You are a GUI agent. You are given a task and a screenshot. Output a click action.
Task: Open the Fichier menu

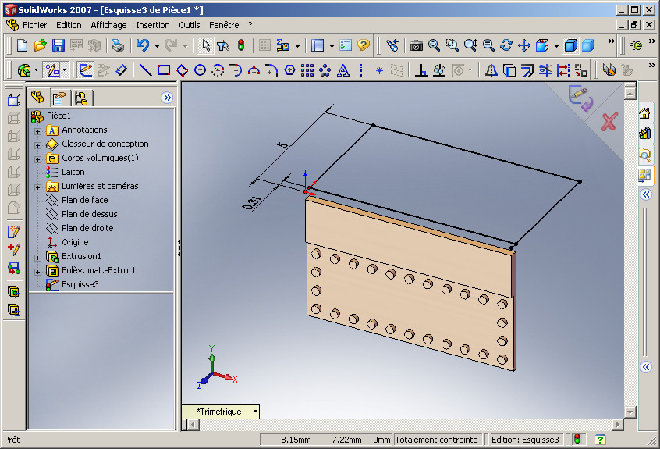[35, 25]
